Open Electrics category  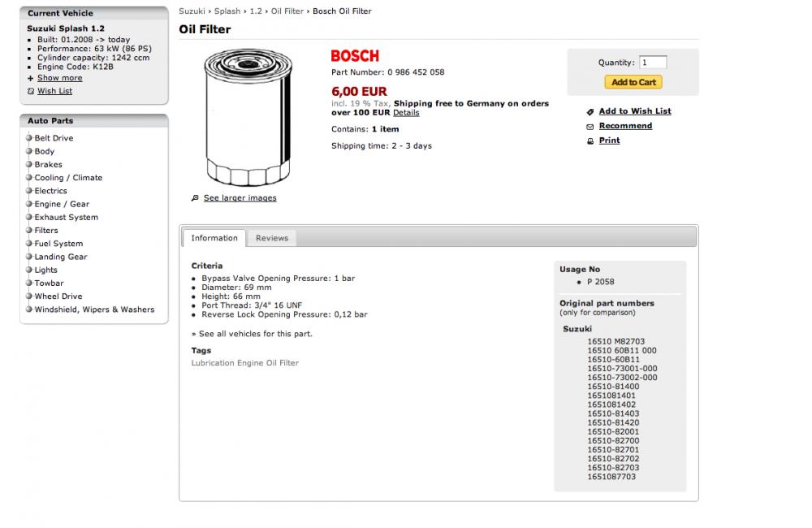click(50, 191)
